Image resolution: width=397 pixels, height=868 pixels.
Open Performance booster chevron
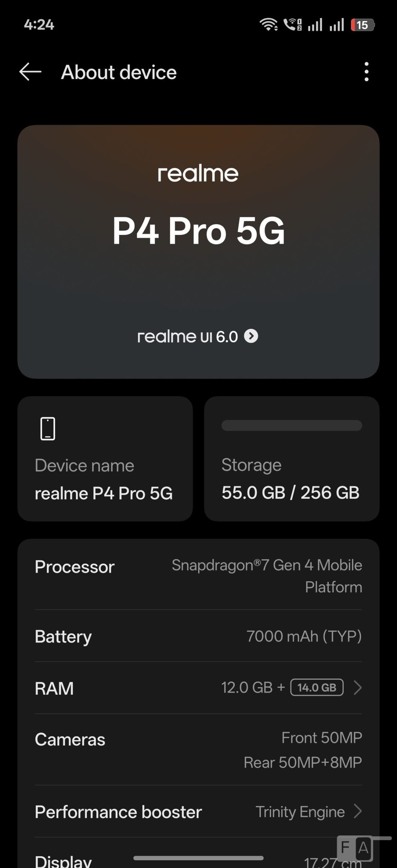(x=357, y=811)
